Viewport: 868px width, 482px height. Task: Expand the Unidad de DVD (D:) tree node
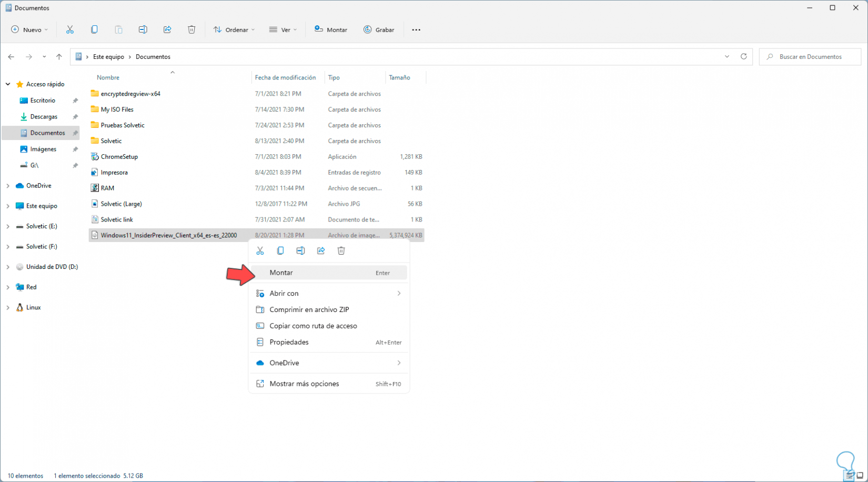pos(8,267)
